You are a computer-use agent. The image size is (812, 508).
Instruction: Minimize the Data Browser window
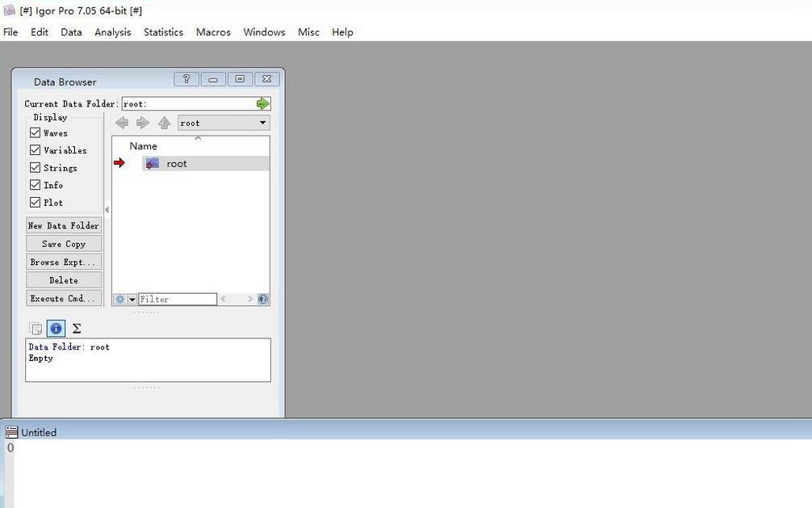coord(213,79)
